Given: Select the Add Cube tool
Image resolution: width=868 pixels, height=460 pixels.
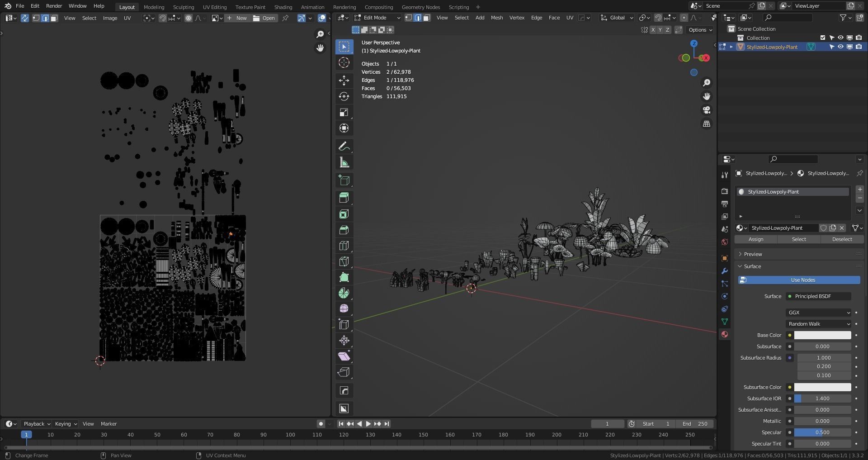Looking at the screenshot, I should [344, 180].
